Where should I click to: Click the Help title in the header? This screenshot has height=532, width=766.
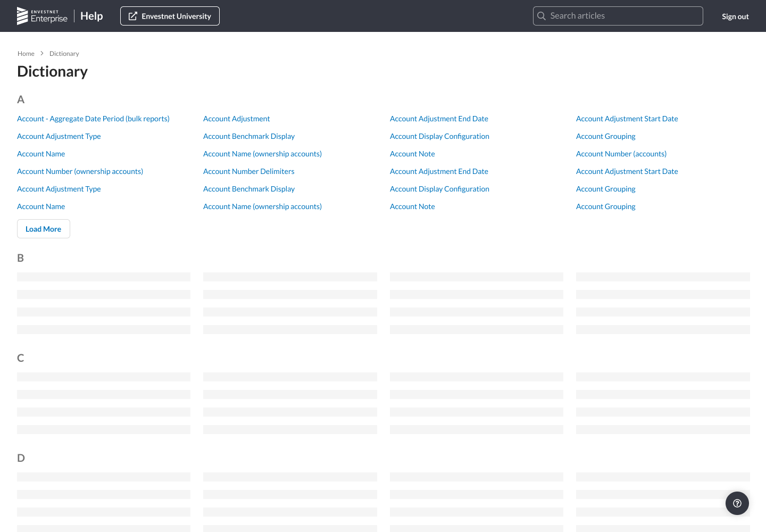point(91,16)
